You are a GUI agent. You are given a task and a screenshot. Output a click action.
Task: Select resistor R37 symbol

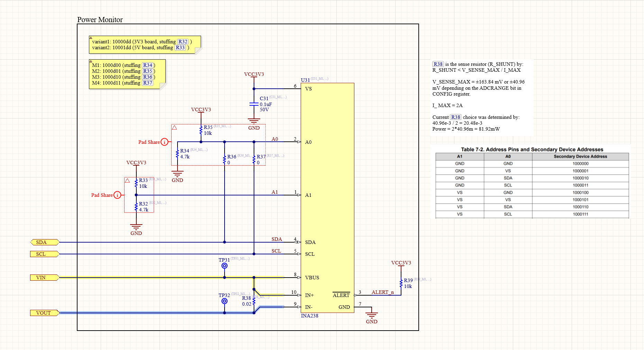click(x=254, y=160)
